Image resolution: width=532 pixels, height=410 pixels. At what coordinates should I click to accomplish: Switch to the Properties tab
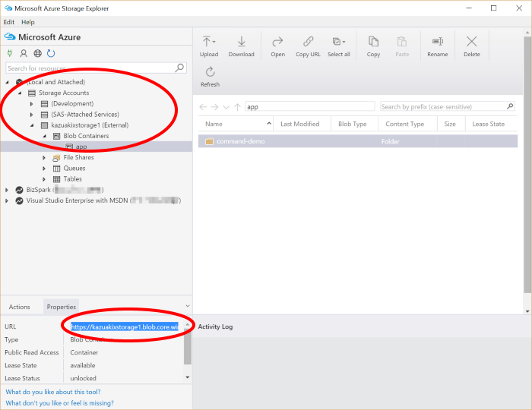pos(61,307)
